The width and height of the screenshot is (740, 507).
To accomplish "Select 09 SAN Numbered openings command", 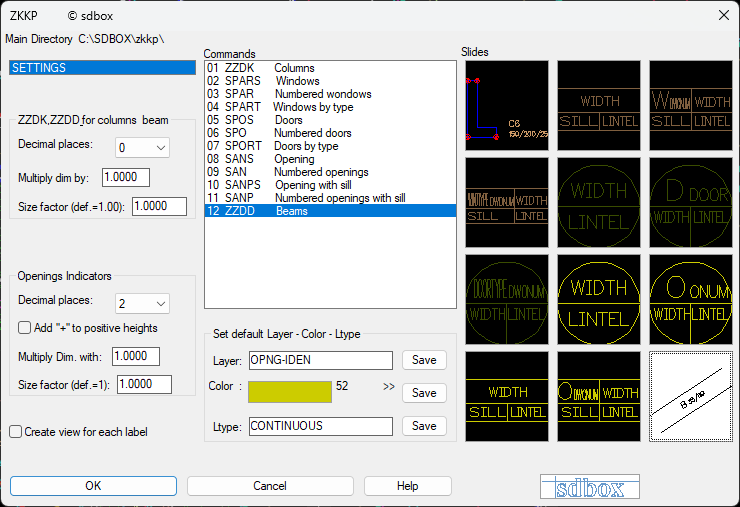I will click(330, 172).
